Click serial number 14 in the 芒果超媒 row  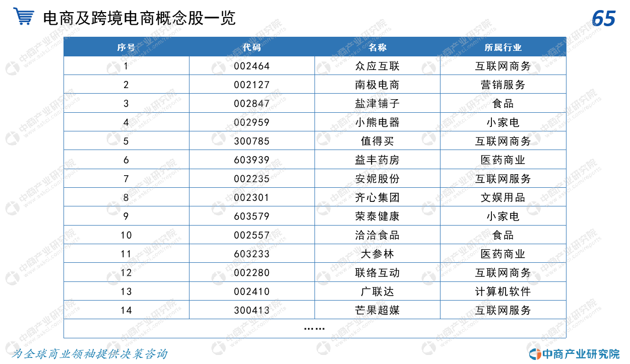click(126, 310)
